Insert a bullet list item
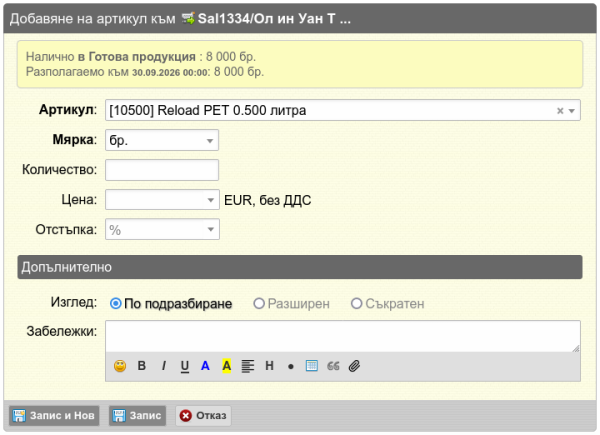 point(290,367)
